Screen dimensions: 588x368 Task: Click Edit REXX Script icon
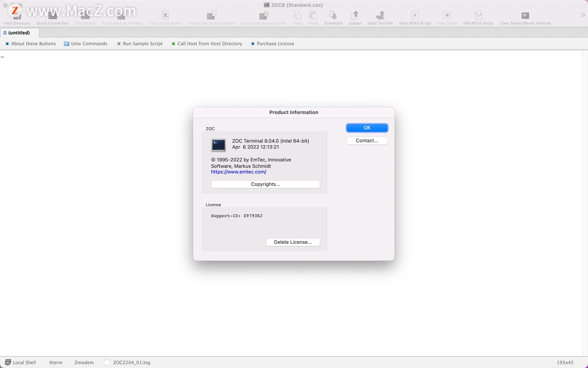click(x=478, y=15)
